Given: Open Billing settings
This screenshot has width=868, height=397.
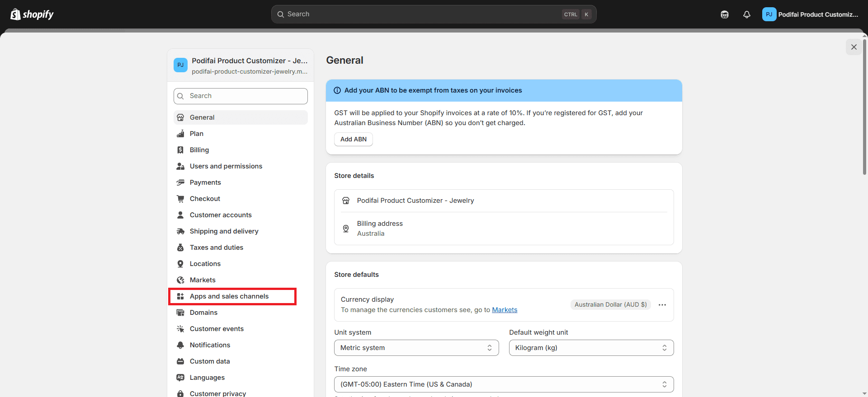Looking at the screenshot, I should pos(241,150).
